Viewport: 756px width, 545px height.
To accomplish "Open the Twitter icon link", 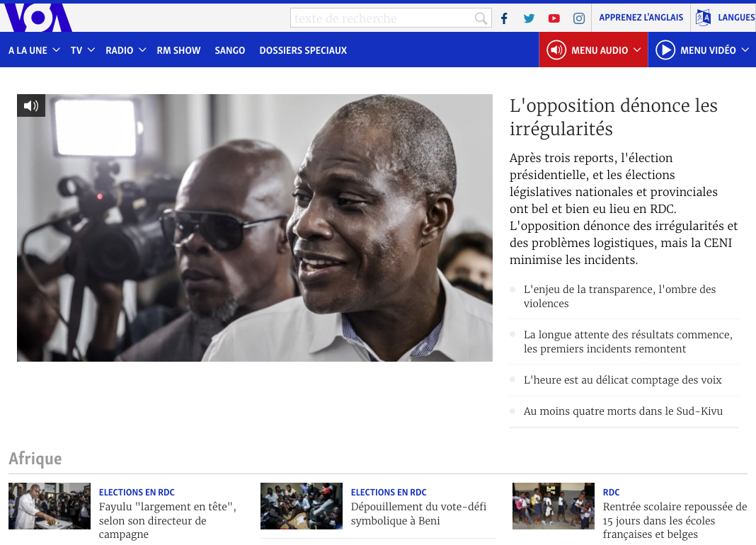I will click(x=529, y=18).
